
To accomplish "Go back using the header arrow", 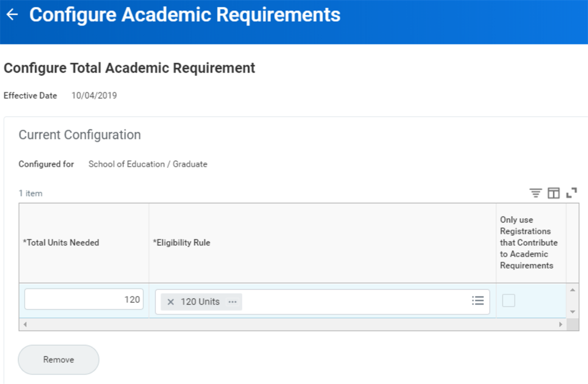I will click(x=12, y=15).
